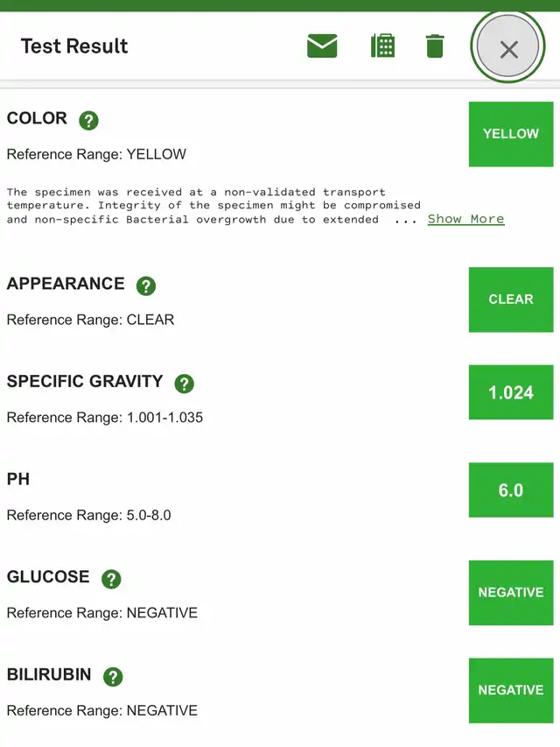This screenshot has width=560, height=747.
Task: Click the glucose NEGATIVE result box
Action: 511,593
